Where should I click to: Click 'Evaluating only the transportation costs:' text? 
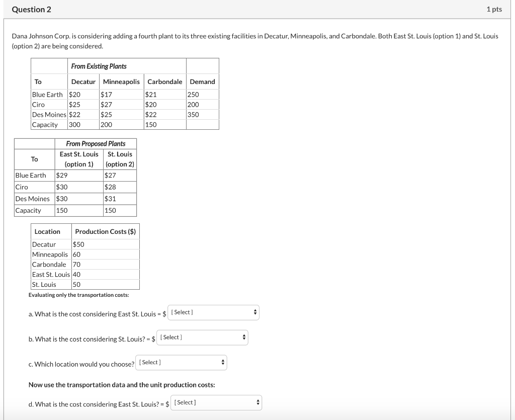[79, 295]
